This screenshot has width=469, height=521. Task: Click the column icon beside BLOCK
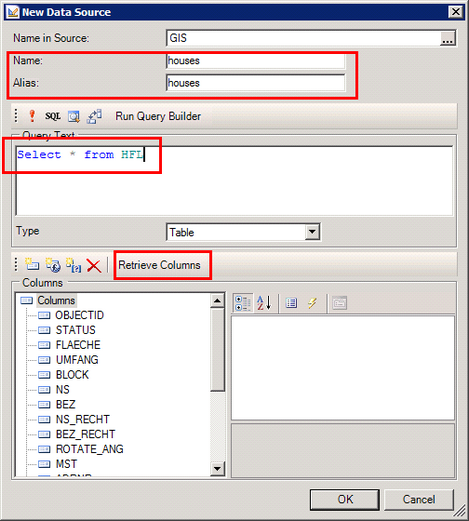click(44, 375)
